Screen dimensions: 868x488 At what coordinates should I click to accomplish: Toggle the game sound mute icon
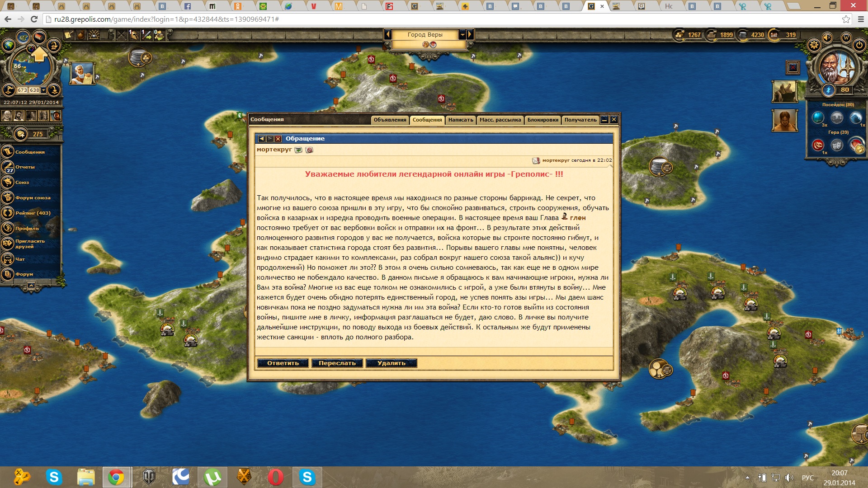tap(828, 38)
